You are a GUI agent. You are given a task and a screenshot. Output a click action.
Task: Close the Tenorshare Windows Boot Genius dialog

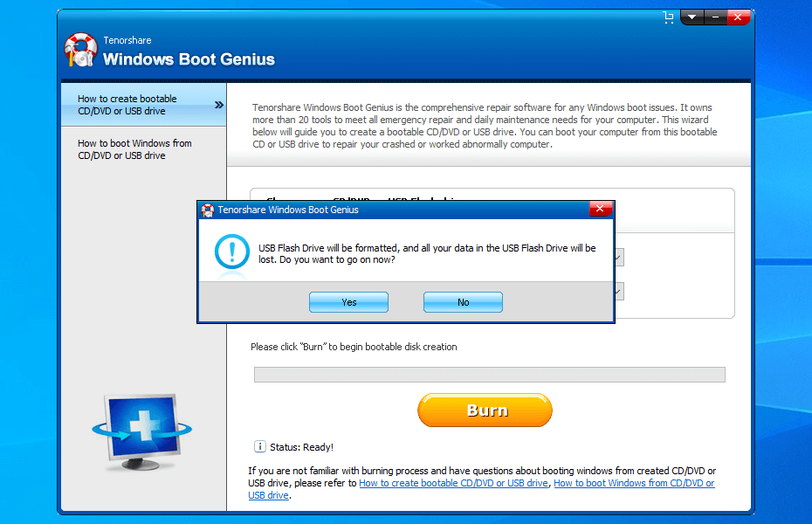pyautogui.click(x=600, y=209)
